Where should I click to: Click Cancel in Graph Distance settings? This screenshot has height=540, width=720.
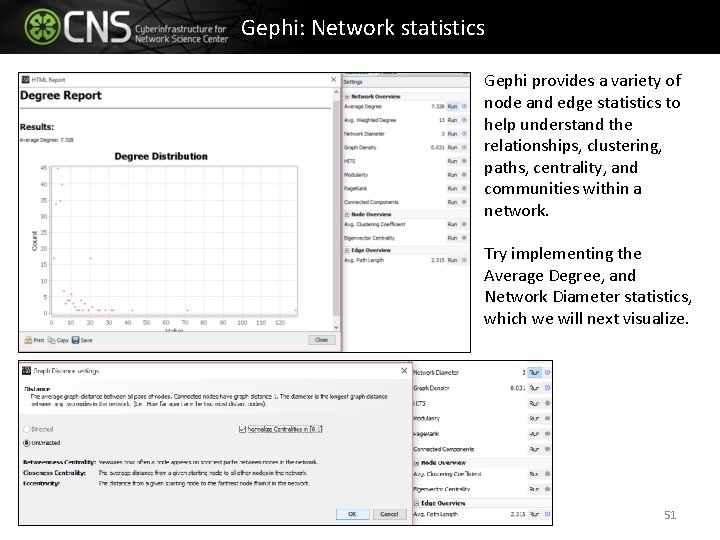389,514
